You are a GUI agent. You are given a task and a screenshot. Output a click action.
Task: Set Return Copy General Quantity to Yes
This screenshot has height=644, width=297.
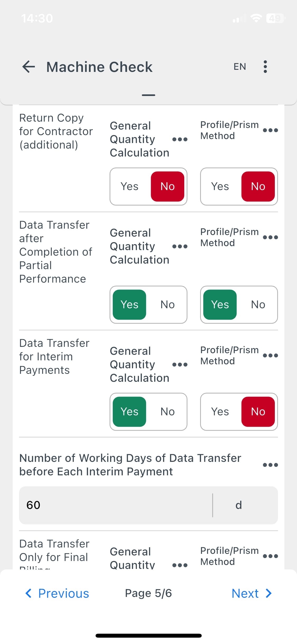[129, 186]
